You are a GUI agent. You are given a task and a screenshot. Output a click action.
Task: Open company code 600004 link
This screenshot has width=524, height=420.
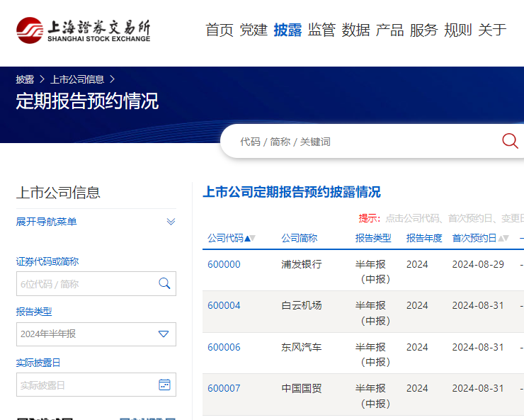[224, 305]
